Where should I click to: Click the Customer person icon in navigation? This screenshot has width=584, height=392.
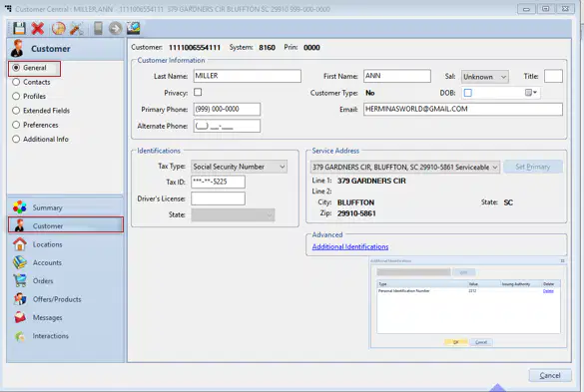19,225
